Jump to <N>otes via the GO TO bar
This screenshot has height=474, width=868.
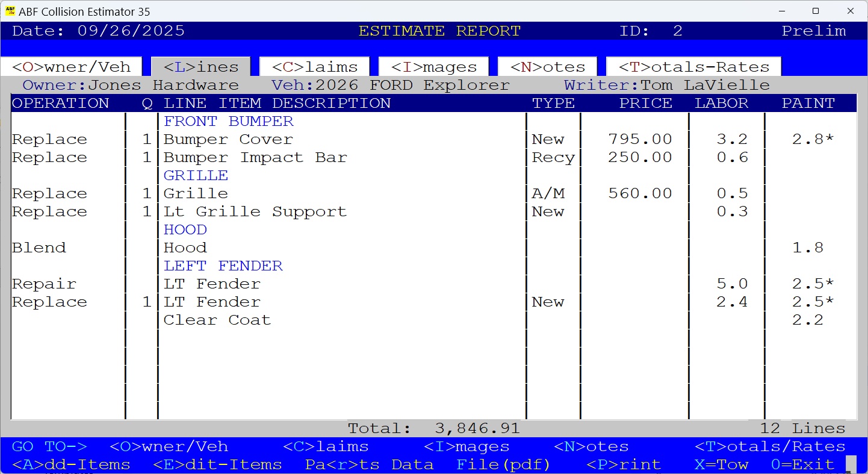591,446
